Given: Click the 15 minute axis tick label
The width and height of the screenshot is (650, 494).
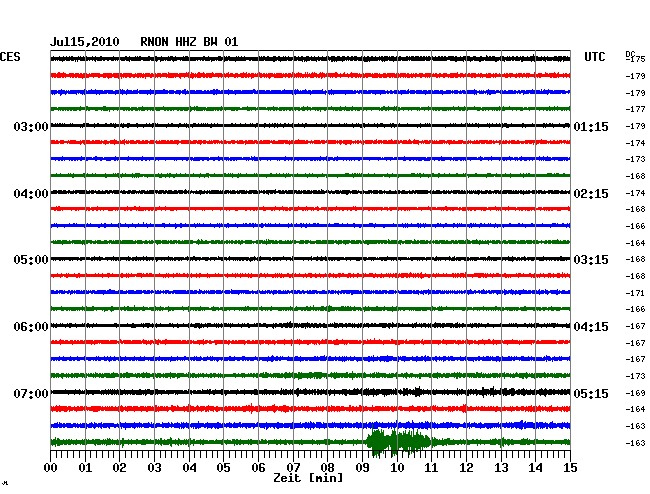Looking at the screenshot, I should (x=570, y=468).
